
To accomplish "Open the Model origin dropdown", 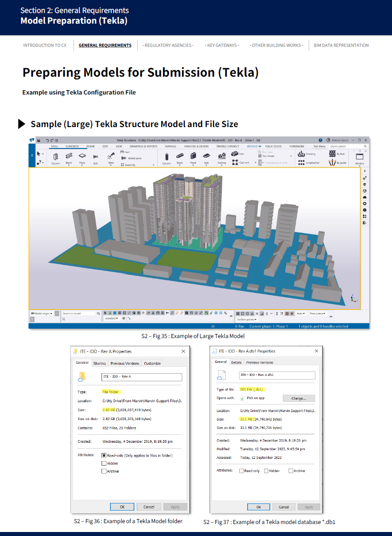I will 42,313.
